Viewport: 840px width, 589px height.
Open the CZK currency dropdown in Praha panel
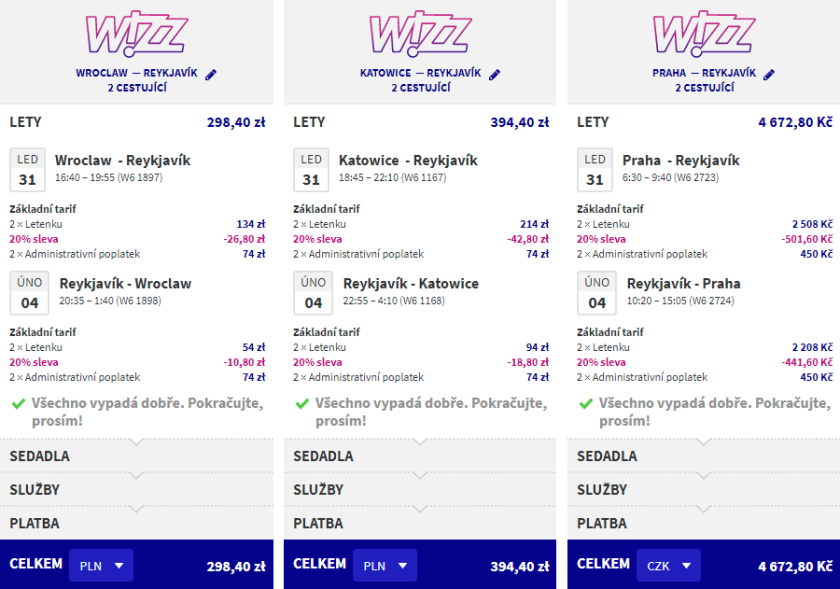[x=668, y=565]
